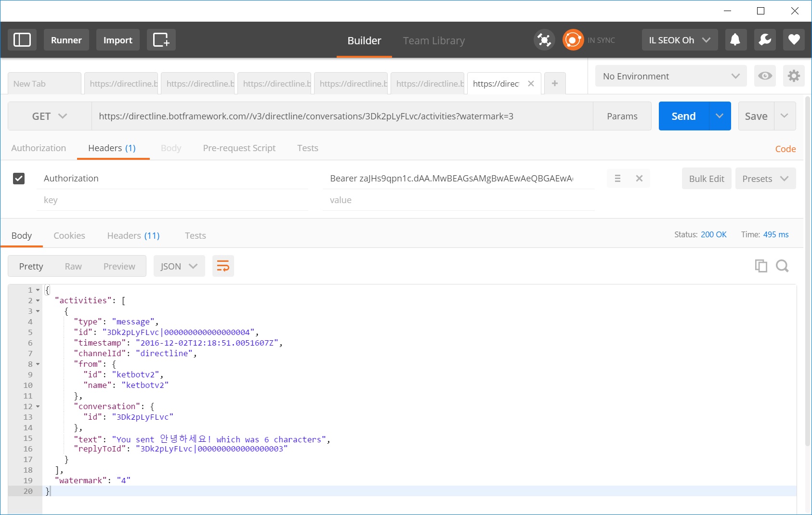
Task: Save the request
Action: [756, 116]
